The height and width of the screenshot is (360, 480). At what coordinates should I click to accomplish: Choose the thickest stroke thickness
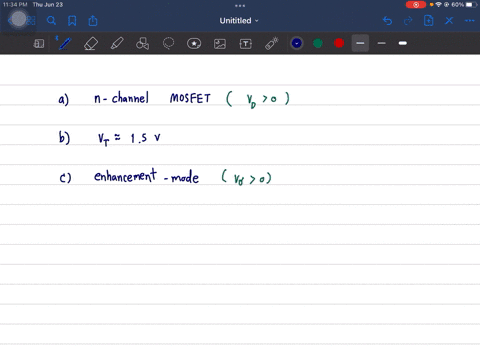[403, 43]
